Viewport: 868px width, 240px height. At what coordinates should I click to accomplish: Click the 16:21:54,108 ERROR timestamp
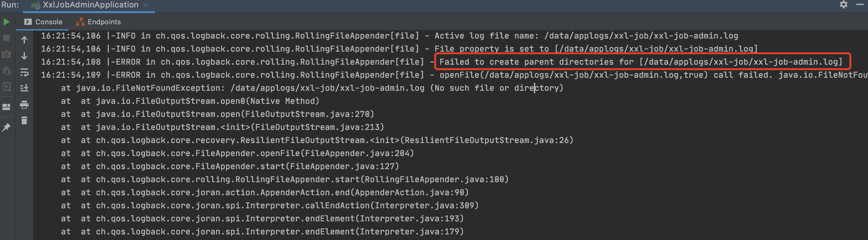click(x=71, y=62)
